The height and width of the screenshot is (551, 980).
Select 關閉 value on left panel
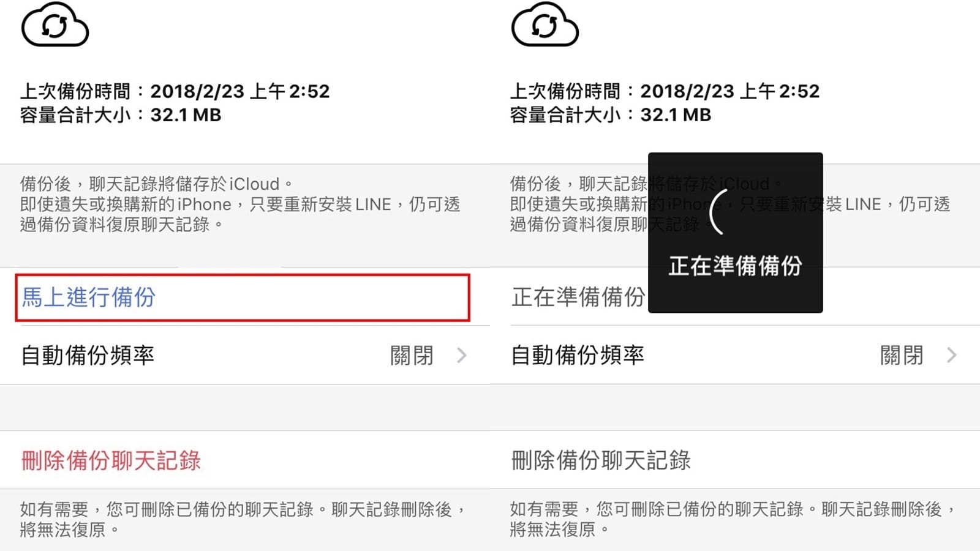click(412, 355)
